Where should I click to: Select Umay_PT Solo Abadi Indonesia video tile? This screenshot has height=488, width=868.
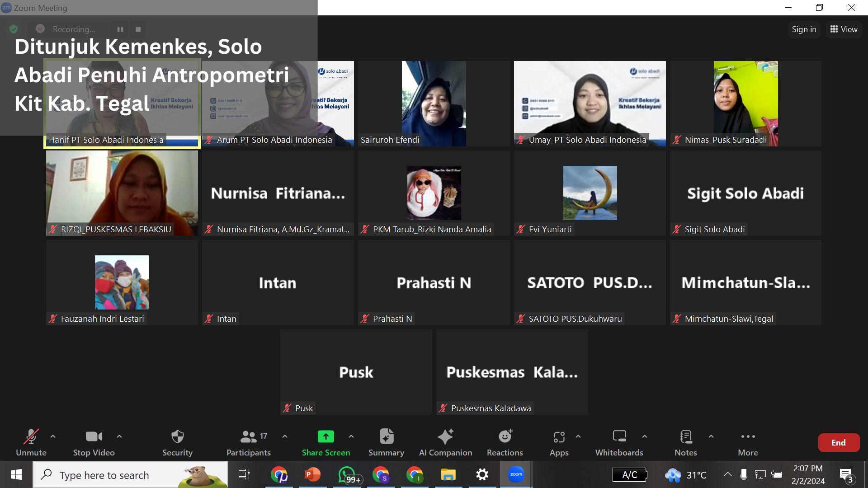point(590,103)
